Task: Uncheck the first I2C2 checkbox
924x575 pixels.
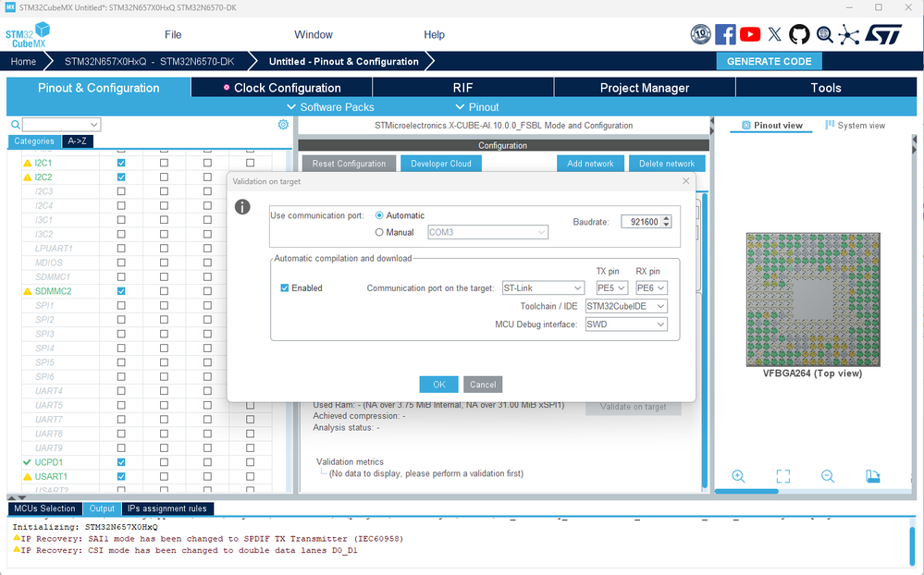Action: pos(121,177)
